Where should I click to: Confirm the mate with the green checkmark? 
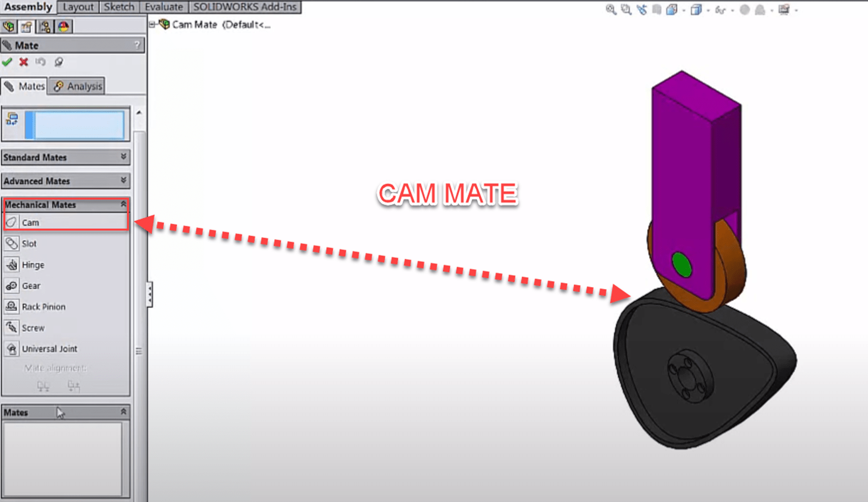7,62
